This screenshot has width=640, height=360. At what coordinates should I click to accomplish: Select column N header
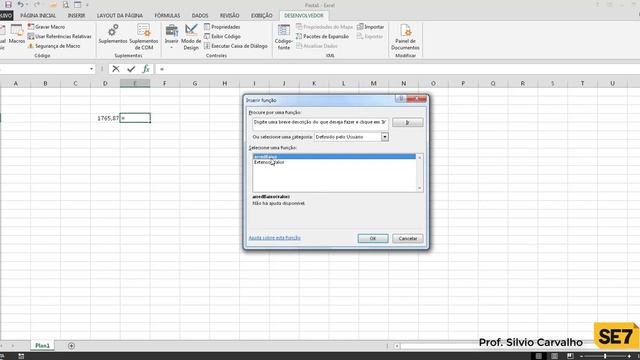(x=403, y=83)
